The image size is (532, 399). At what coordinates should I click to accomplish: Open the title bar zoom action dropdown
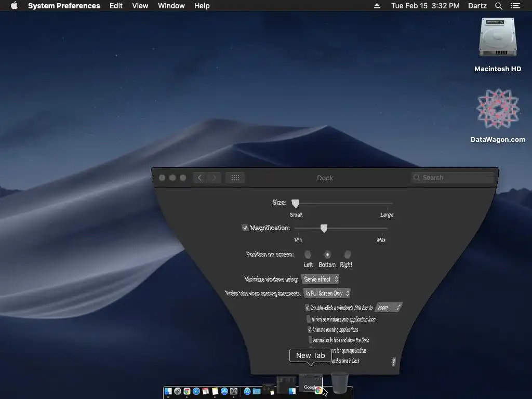(x=389, y=308)
